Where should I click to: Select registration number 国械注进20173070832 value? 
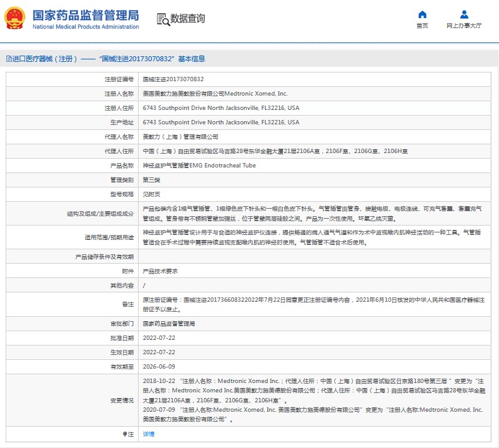173,79
